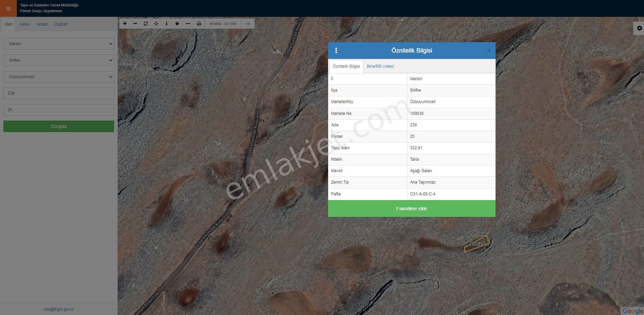Click the coordinates readout 36.9609 : 33.7355
The width and height of the screenshot is (644, 315).
click(223, 24)
